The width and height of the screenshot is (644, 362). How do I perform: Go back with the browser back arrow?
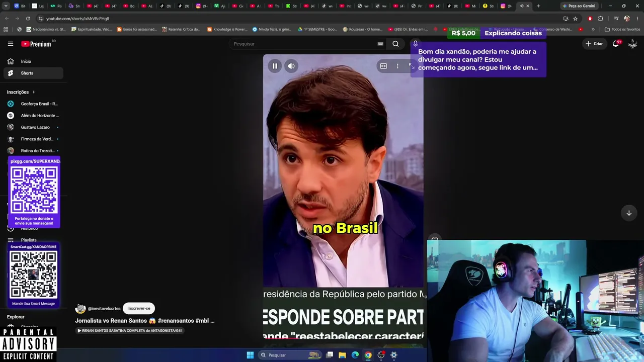point(7,19)
